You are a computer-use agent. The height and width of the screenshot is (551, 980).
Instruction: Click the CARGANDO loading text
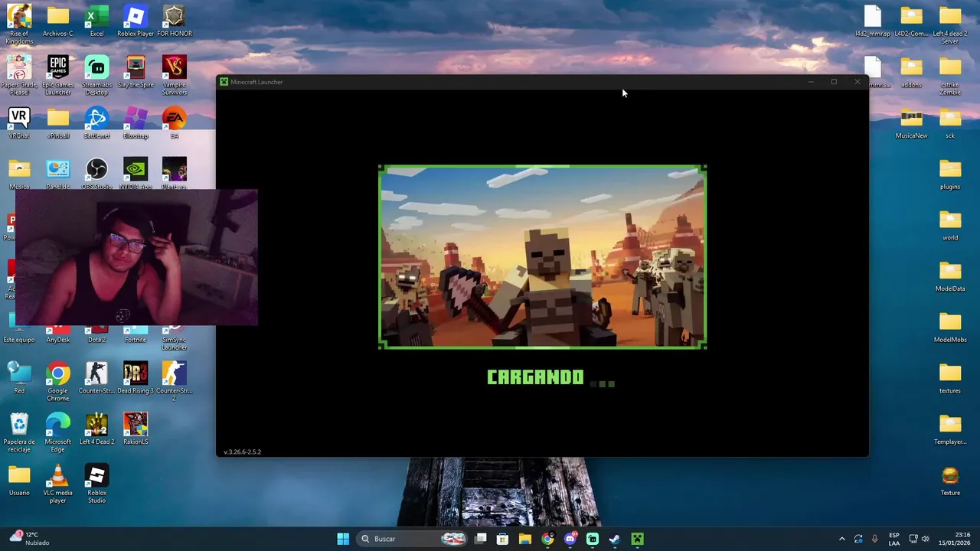(535, 377)
